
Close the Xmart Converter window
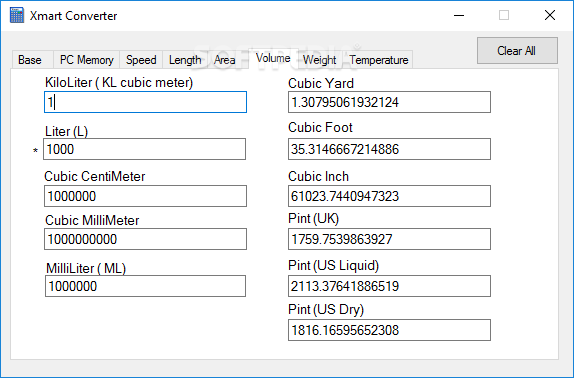[x=550, y=15]
